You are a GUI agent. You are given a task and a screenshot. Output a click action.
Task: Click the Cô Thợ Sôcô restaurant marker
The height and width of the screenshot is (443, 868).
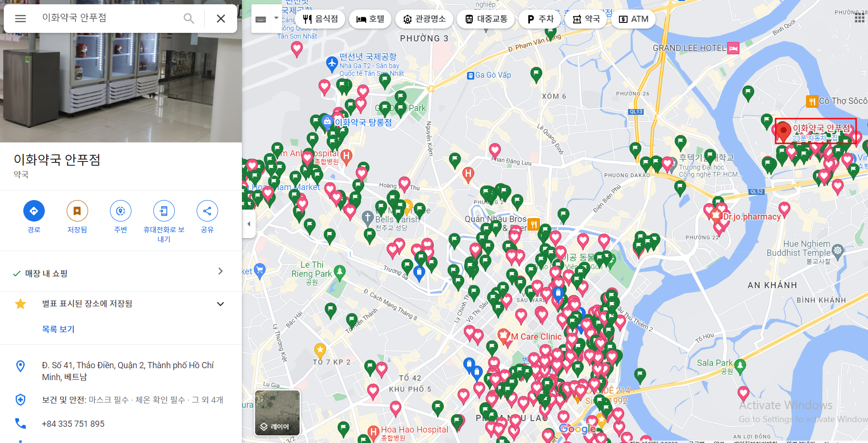click(x=812, y=101)
